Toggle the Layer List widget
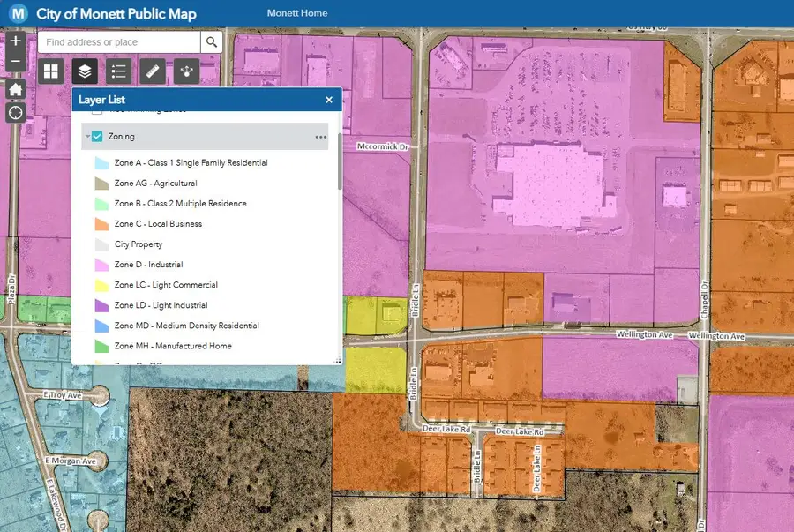 pos(85,71)
